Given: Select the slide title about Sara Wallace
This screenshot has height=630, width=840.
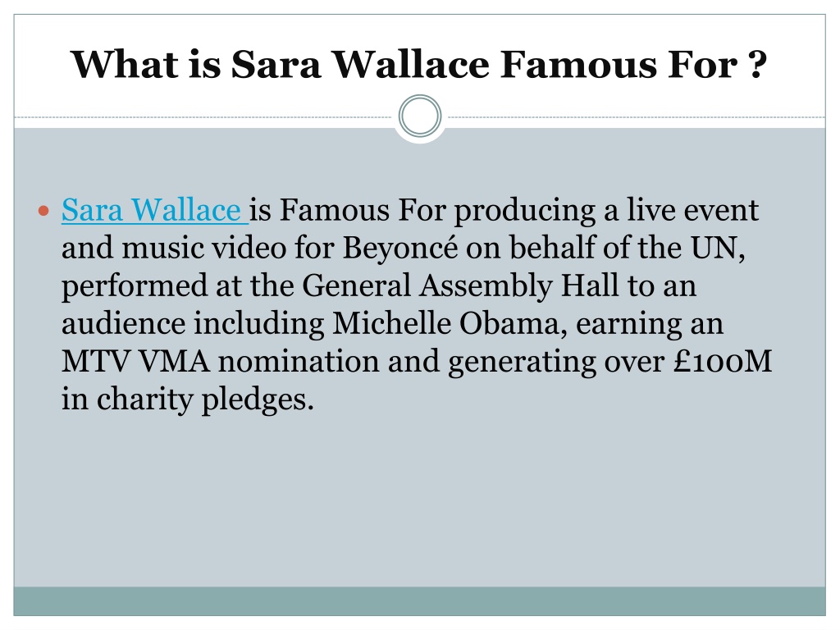Looking at the screenshot, I should tap(419, 64).
